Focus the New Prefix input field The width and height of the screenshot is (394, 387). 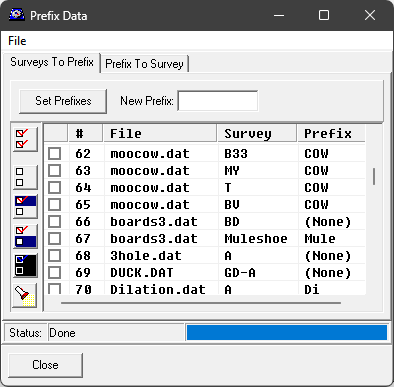click(218, 101)
